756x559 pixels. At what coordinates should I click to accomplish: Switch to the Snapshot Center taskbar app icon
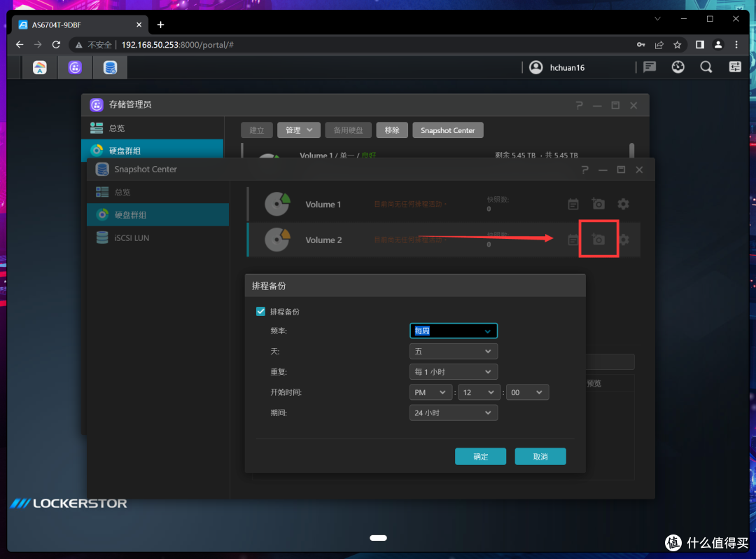111,68
